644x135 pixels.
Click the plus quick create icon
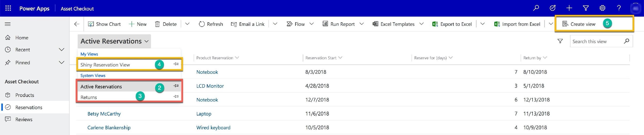(569, 8)
